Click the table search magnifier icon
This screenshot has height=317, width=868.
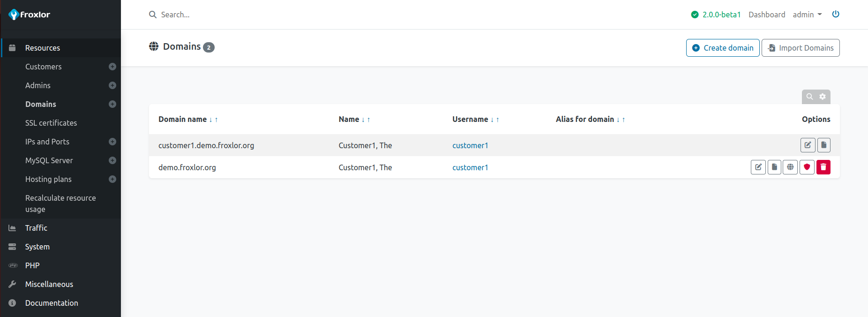click(809, 97)
